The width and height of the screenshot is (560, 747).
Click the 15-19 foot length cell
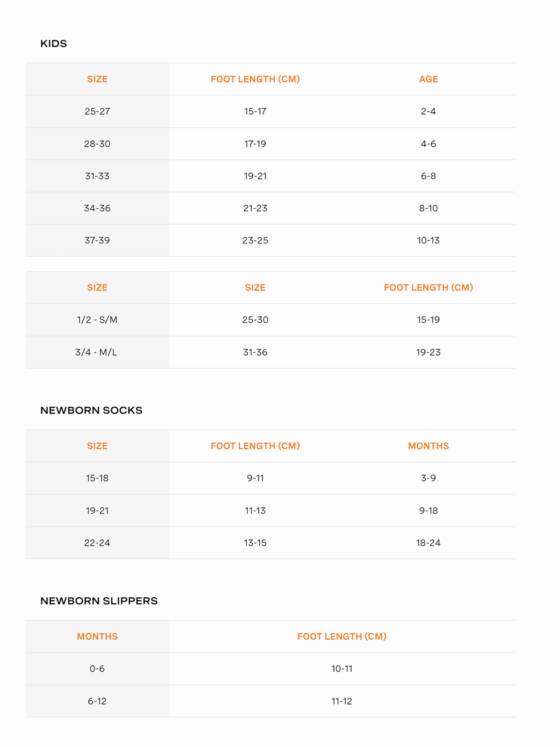point(428,320)
